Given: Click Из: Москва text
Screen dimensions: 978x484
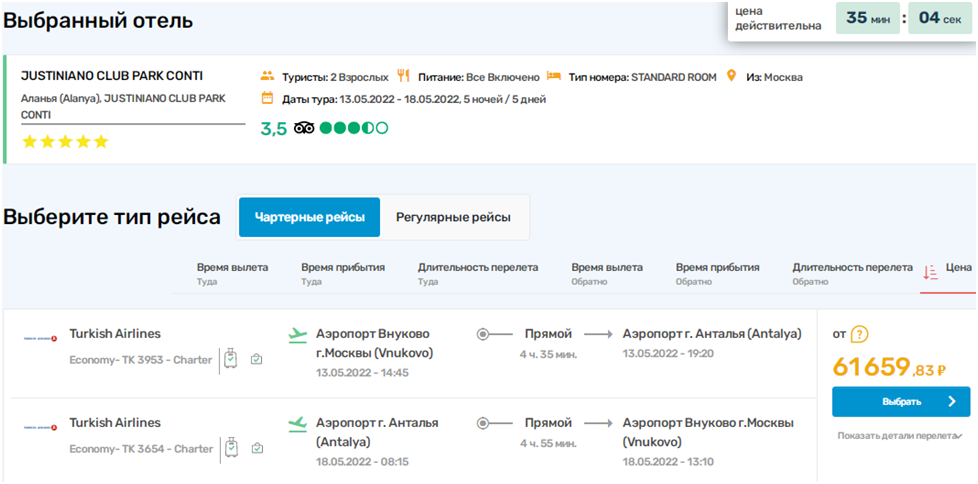Looking at the screenshot, I should [774, 77].
